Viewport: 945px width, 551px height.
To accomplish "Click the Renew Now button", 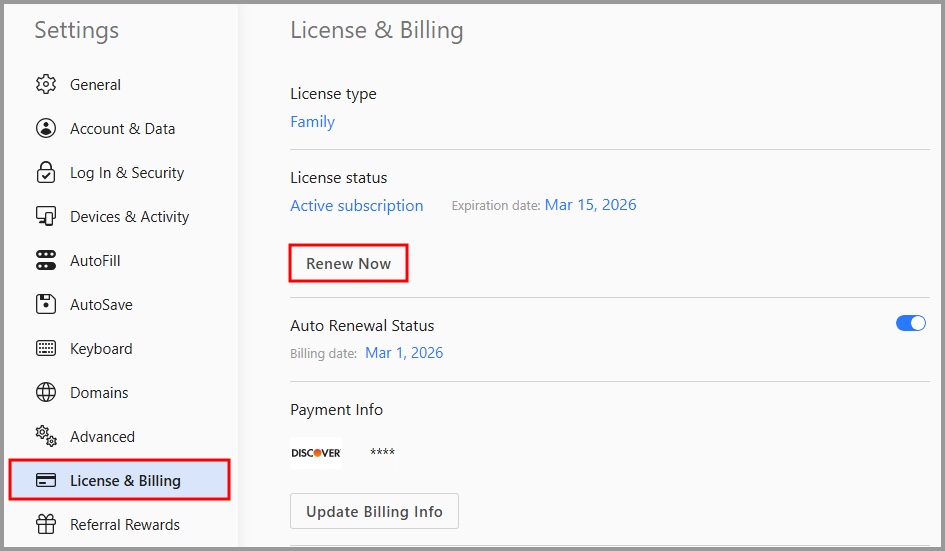I will click(348, 263).
